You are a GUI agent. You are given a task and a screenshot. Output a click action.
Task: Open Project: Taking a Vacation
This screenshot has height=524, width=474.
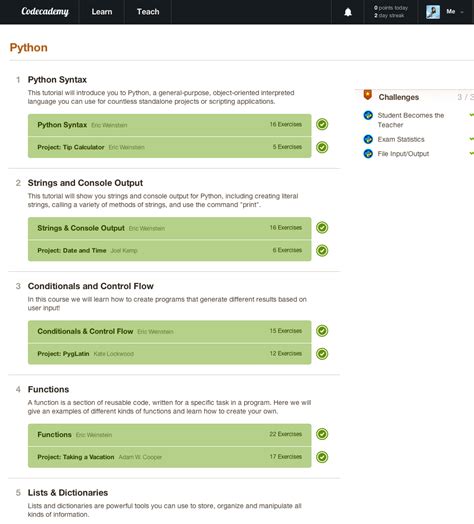pos(169,457)
